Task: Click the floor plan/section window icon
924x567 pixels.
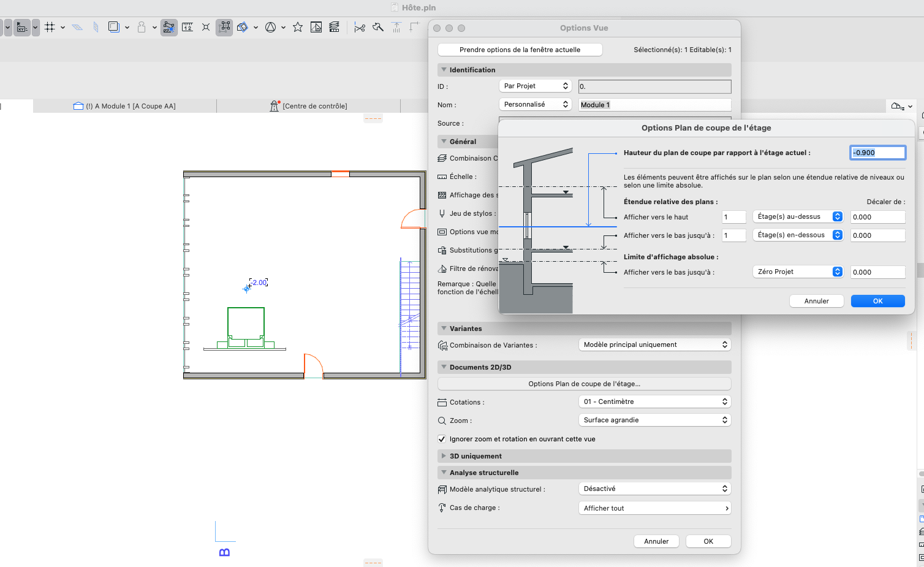Action: (x=316, y=27)
